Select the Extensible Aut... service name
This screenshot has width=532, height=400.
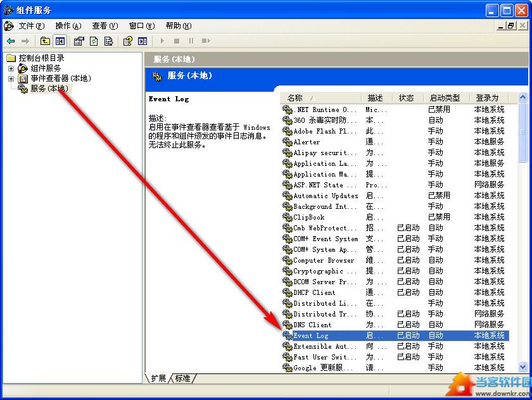click(x=325, y=346)
